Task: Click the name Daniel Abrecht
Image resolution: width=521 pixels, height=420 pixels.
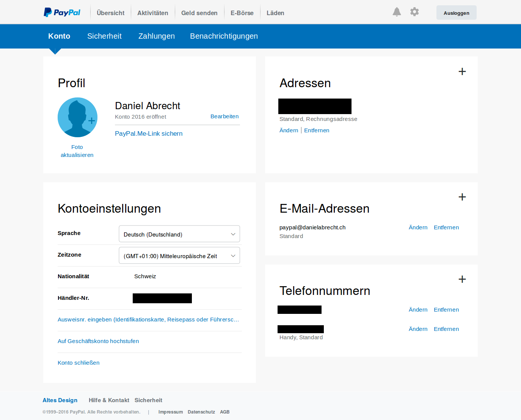Action: click(x=148, y=106)
